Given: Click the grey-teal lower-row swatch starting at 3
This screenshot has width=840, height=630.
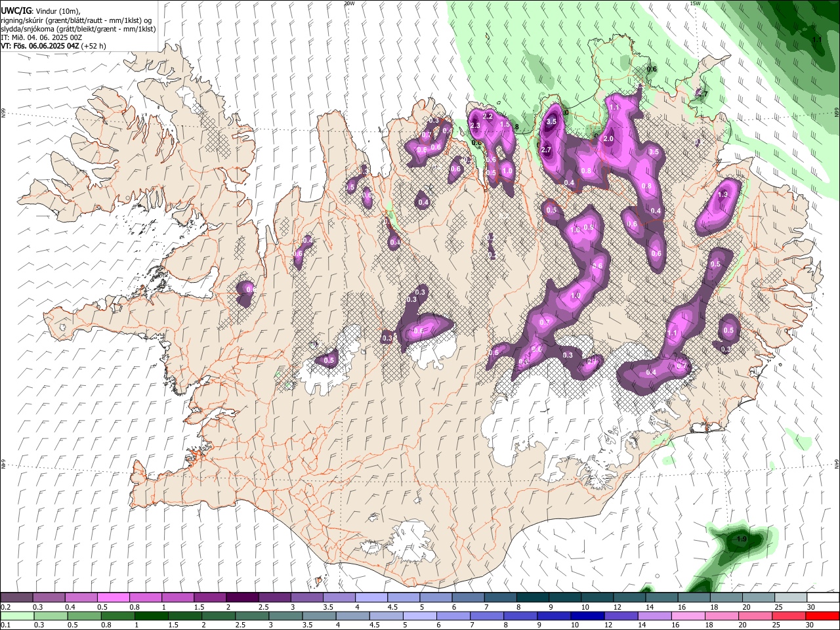Looking at the screenshot, I should click(286, 616).
